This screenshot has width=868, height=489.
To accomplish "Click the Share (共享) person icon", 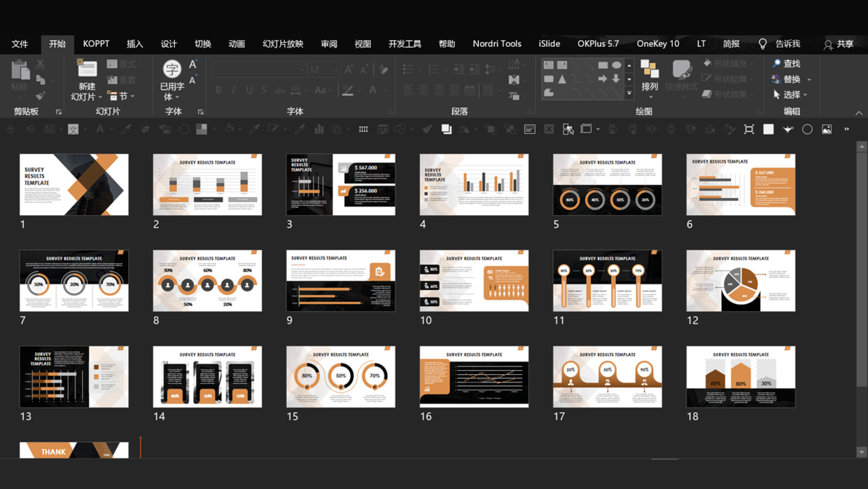I will coord(828,44).
